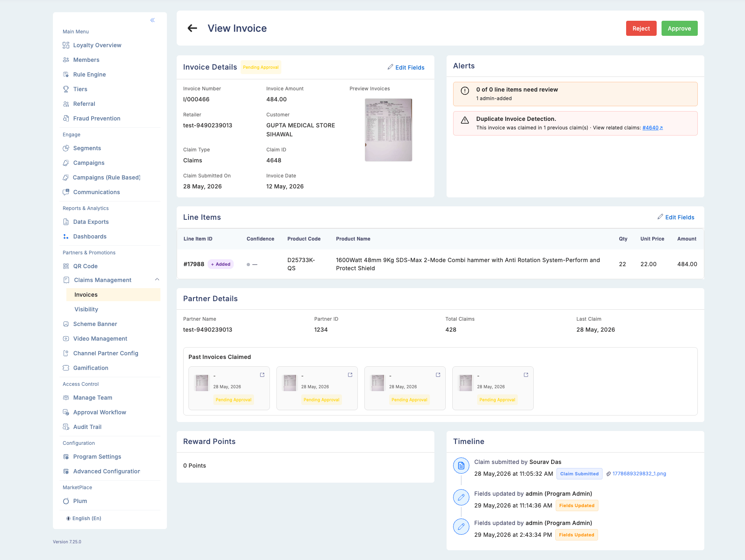Click the Fraud Prevention icon
The height and width of the screenshot is (560, 745).
[x=66, y=118]
